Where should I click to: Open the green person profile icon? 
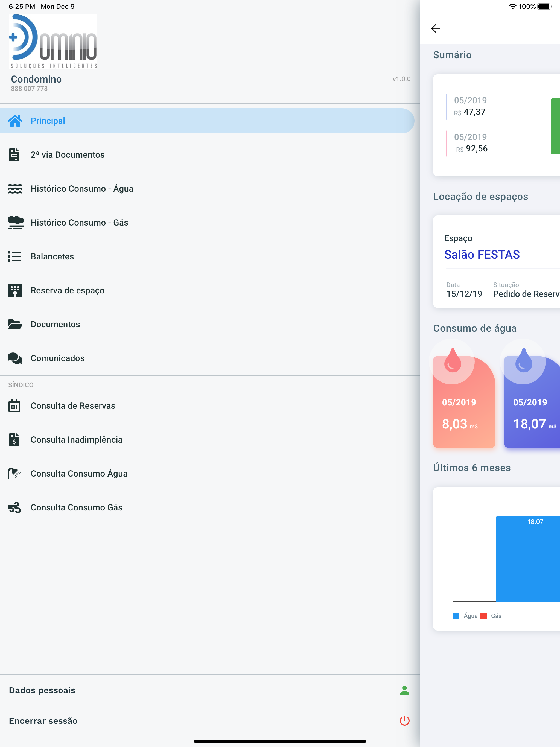(405, 690)
